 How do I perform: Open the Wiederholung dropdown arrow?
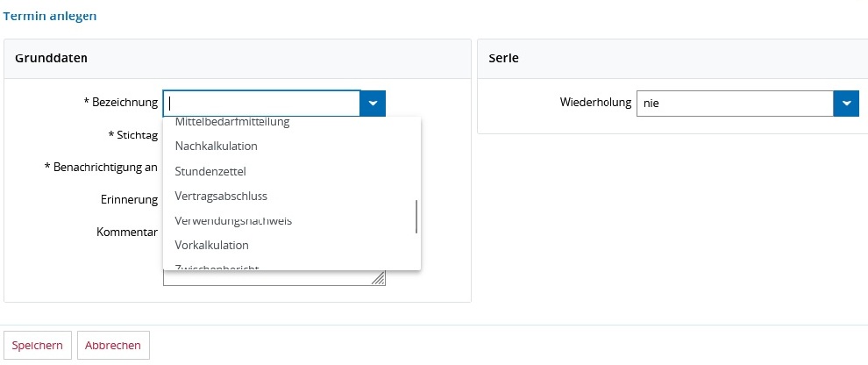pyautogui.click(x=845, y=104)
